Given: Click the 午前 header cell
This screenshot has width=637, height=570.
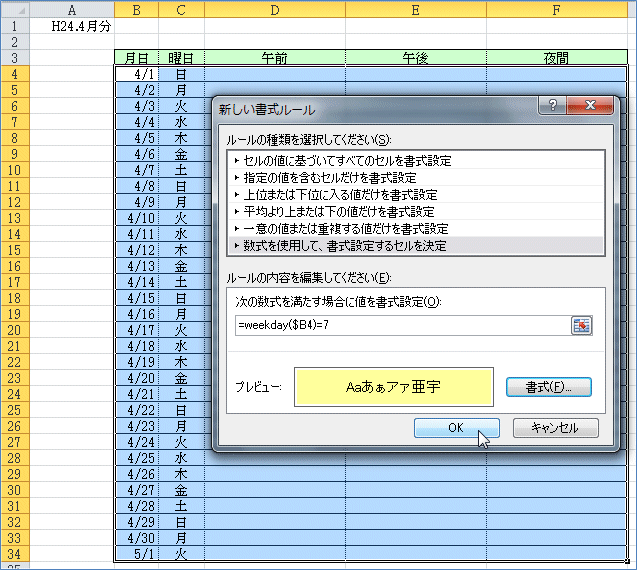Looking at the screenshot, I should [x=275, y=58].
